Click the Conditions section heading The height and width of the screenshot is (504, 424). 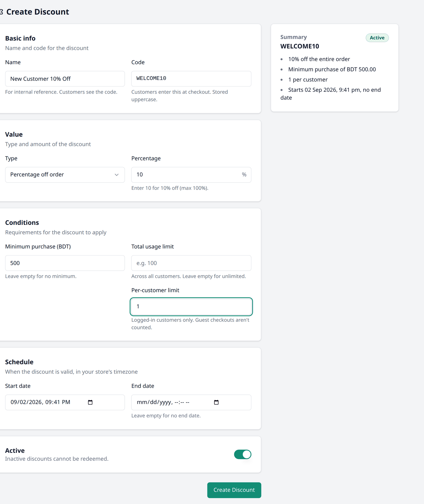click(x=22, y=223)
